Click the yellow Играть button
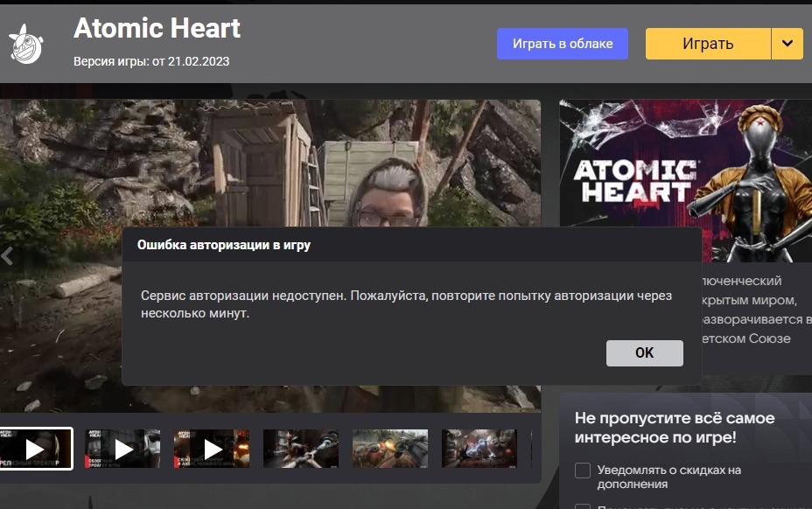Viewport: 812px width, 509px height. click(x=708, y=44)
